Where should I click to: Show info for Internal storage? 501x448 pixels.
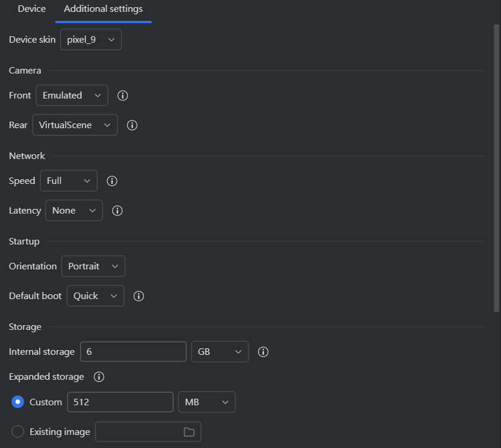tap(263, 352)
